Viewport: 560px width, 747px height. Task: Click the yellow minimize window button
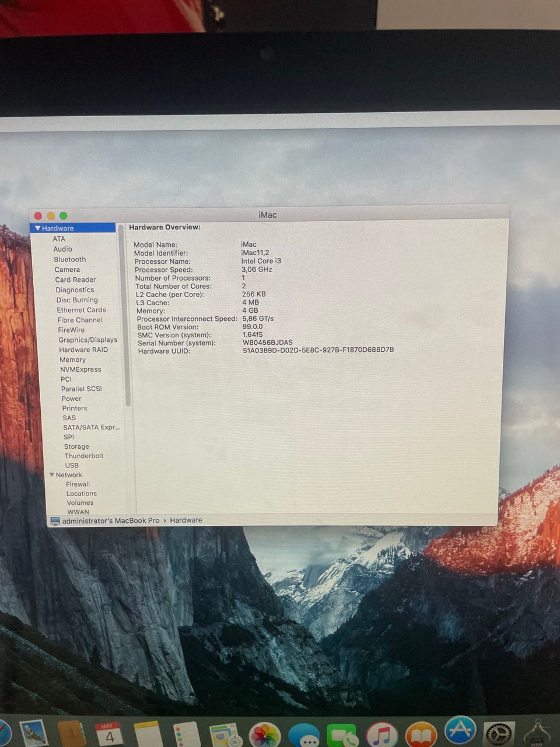[51, 215]
